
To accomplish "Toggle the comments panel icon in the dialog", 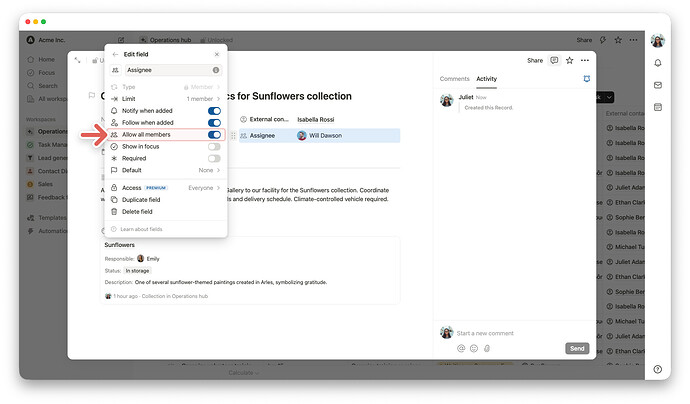I will point(554,60).
